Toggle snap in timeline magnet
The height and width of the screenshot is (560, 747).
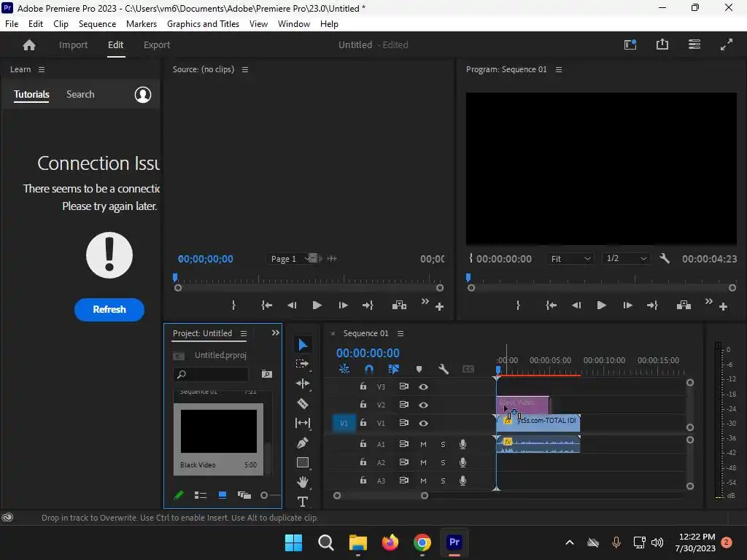(x=368, y=369)
